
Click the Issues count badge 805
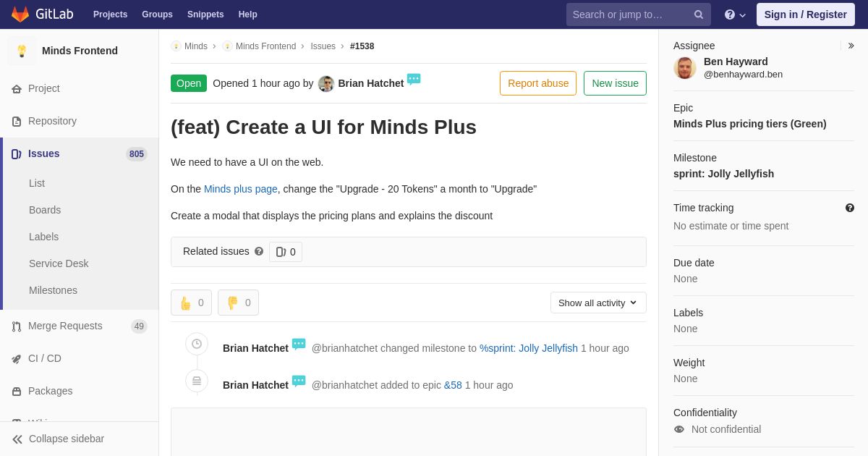click(137, 154)
